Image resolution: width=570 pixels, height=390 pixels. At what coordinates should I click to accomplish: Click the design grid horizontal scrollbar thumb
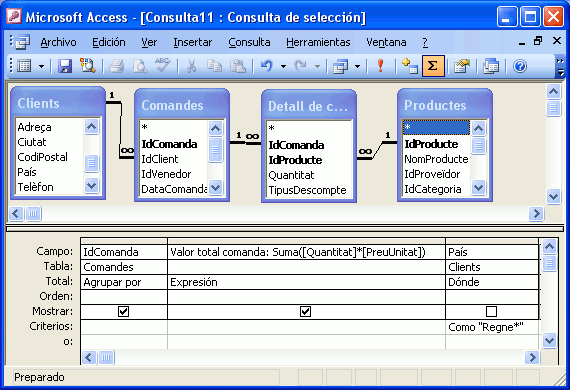point(106,357)
